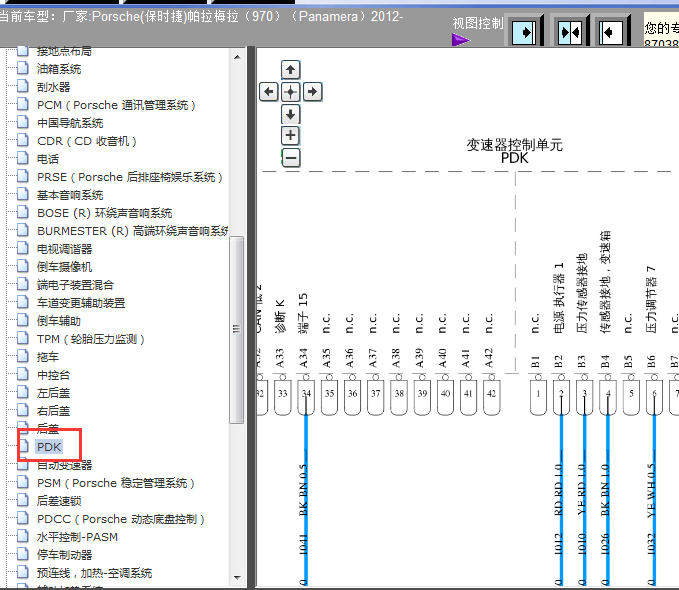This screenshot has width=679, height=590.
Task: Select 拖车 entry
Action: [x=48, y=357]
